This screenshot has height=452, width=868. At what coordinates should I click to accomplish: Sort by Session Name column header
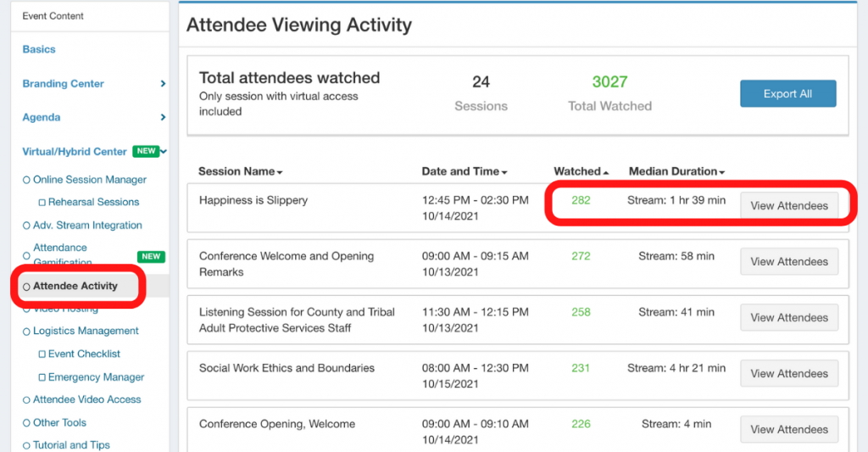pyautogui.click(x=240, y=171)
